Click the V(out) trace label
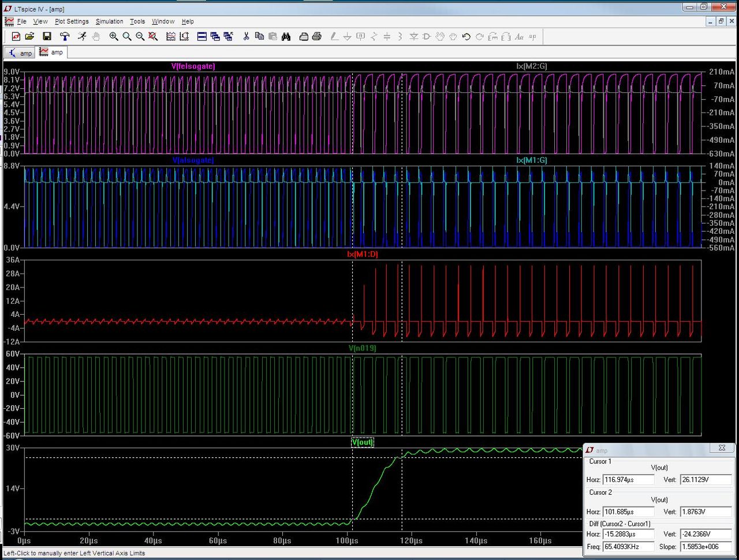Viewport: 739px width, 560px height. (x=363, y=442)
